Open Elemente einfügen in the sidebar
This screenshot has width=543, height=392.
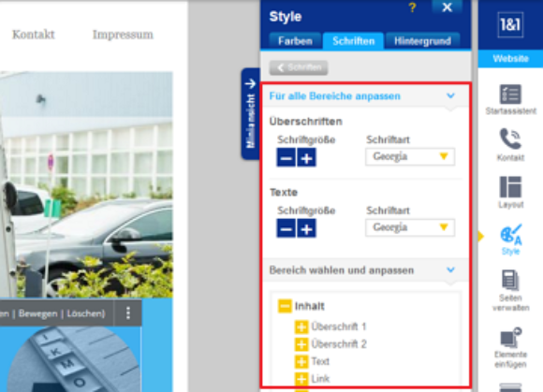click(x=510, y=347)
